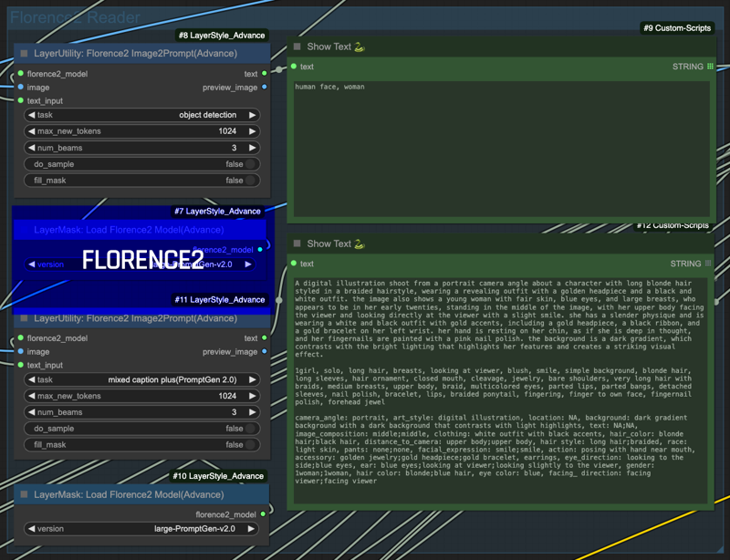The width and height of the screenshot is (730, 560).
Task: Click the #11 LayerStyle_Advance badge
Action: pos(220,300)
